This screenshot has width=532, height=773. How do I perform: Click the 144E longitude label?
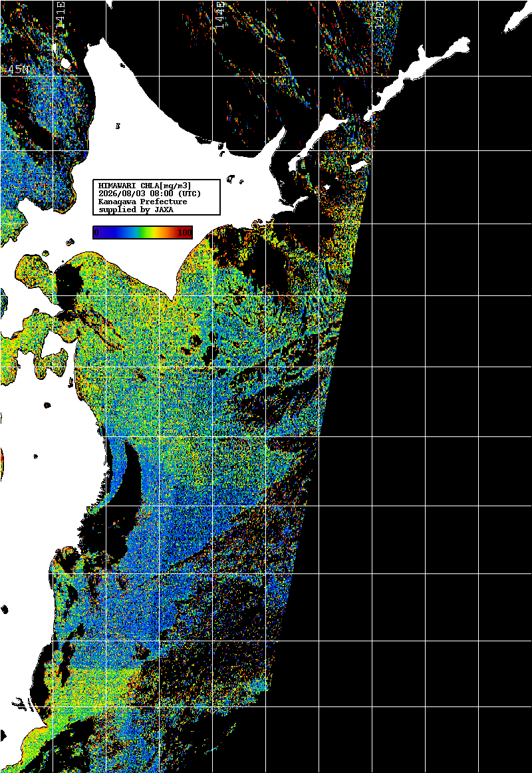pyautogui.click(x=221, y=14)
